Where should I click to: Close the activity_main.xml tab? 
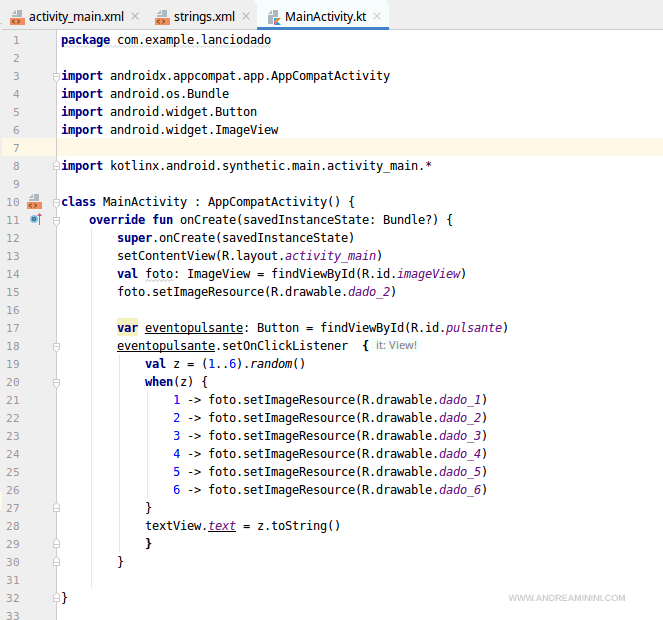(135, 16)
